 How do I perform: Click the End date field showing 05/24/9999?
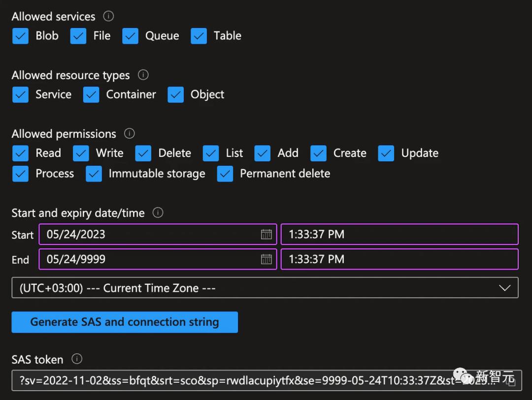pyautogui.click(x=148, y=259)
